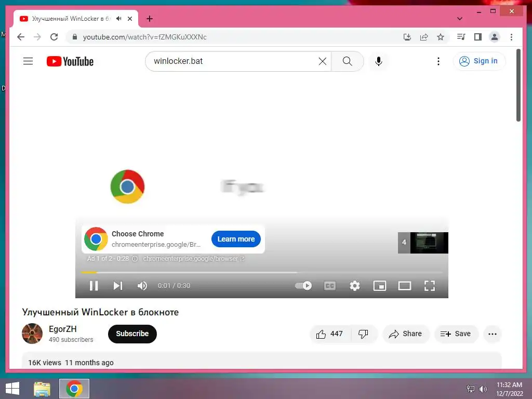Screen dimensions: 532x399
Task: Open EgorZH channel avatar
Action: [x=32, y=334]
